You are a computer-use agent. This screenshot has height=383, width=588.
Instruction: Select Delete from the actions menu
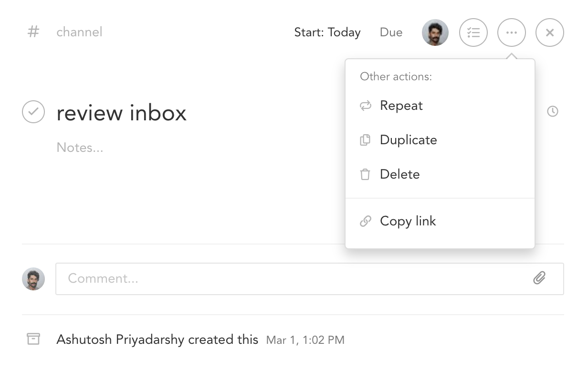399,174
